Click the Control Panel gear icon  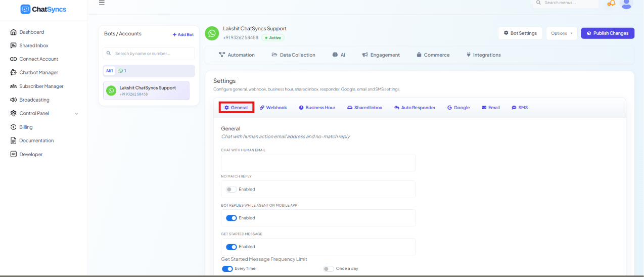[14, 113]
